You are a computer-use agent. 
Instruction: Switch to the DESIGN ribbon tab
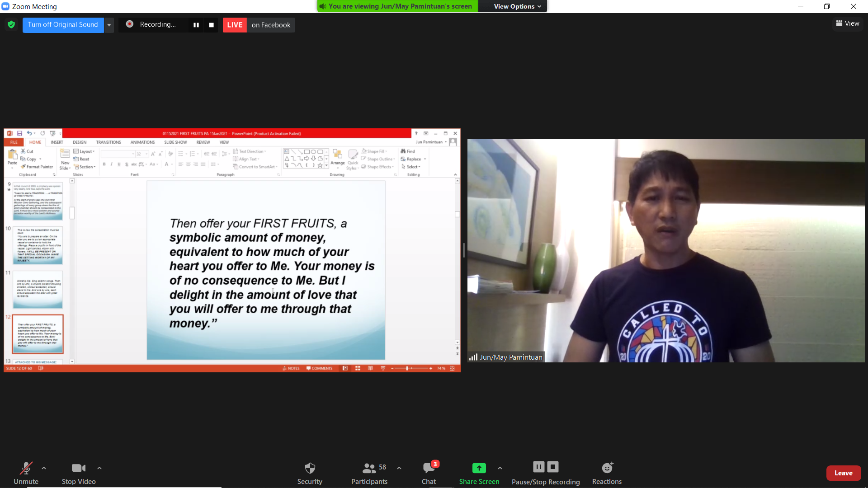80,142
